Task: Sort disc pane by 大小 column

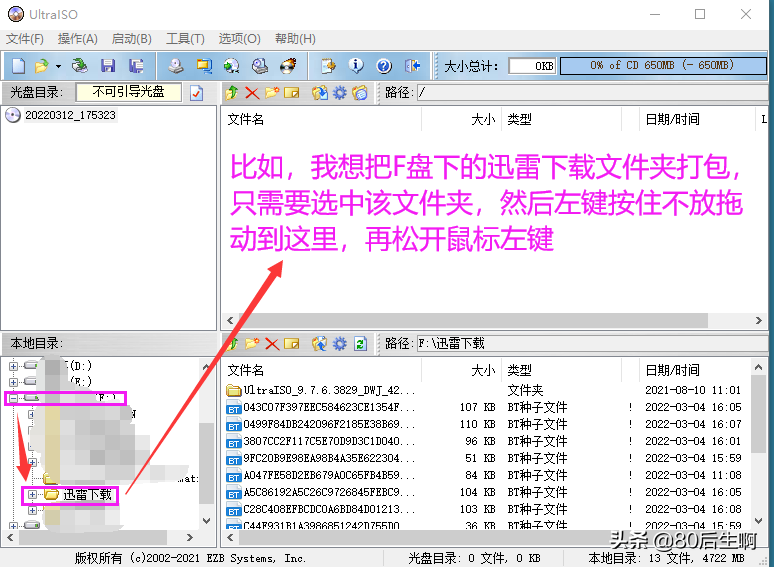Action: [x=462, y=119]
